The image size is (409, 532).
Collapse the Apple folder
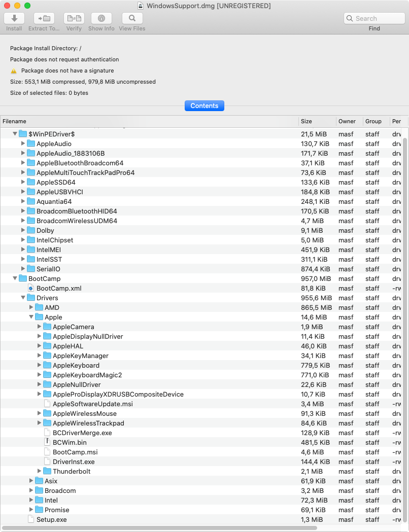click(x=31, y=317)
